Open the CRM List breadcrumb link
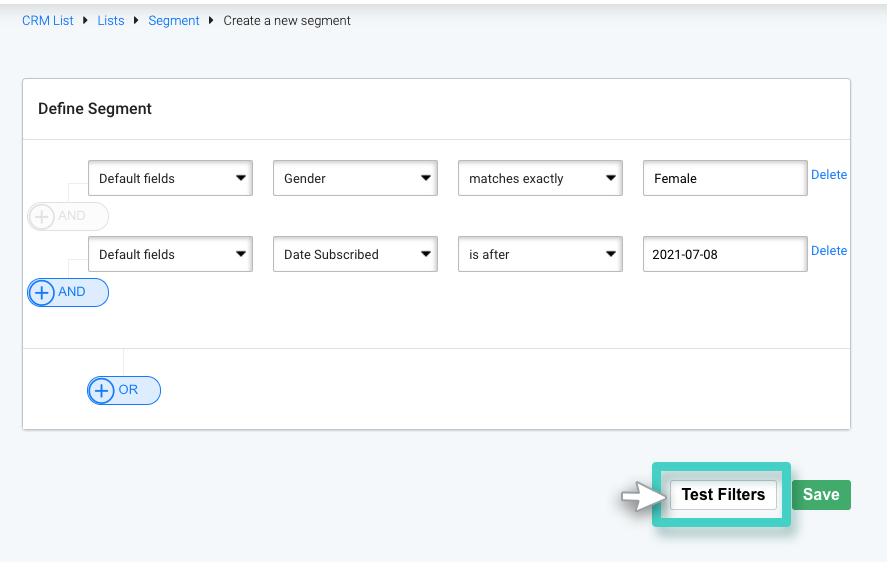 pos(48,21)
